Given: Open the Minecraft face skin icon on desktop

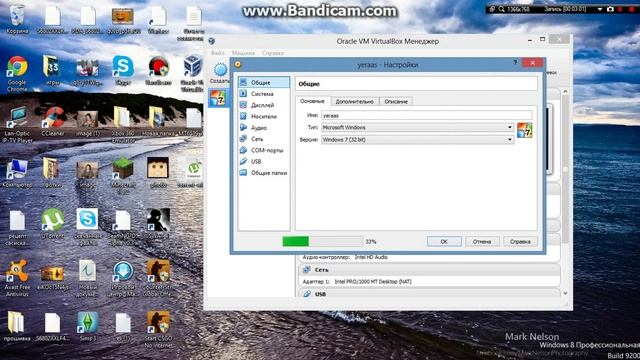Looking at the screenshot, I should [x=158, y=172].
